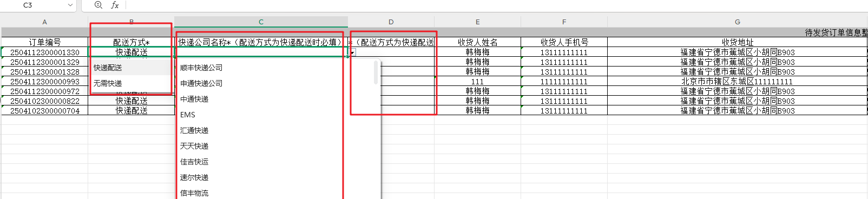Click the 收货人手机号 header cell

564,42
